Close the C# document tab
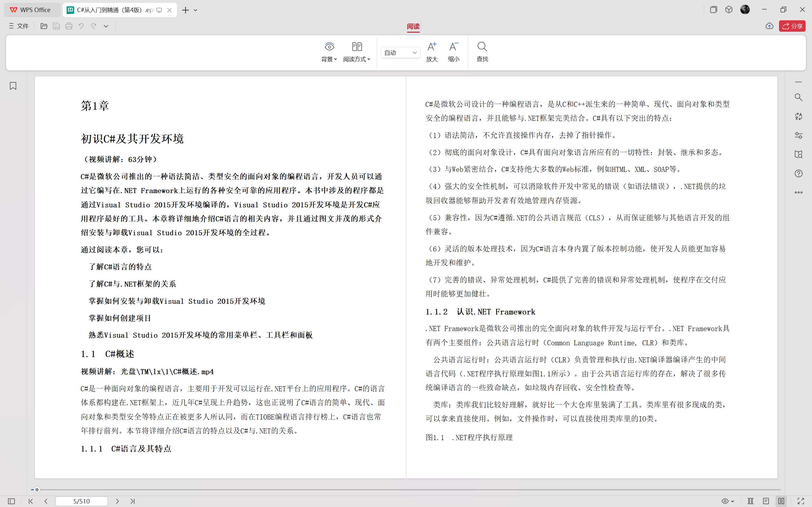Screen dimensions: 812x507 click(x=169, y=10)
